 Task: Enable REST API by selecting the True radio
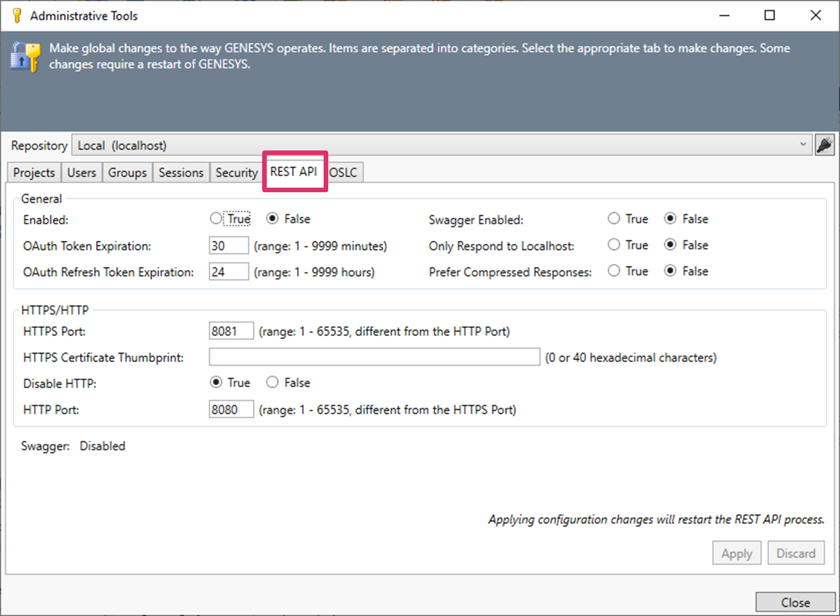point(216,218)
